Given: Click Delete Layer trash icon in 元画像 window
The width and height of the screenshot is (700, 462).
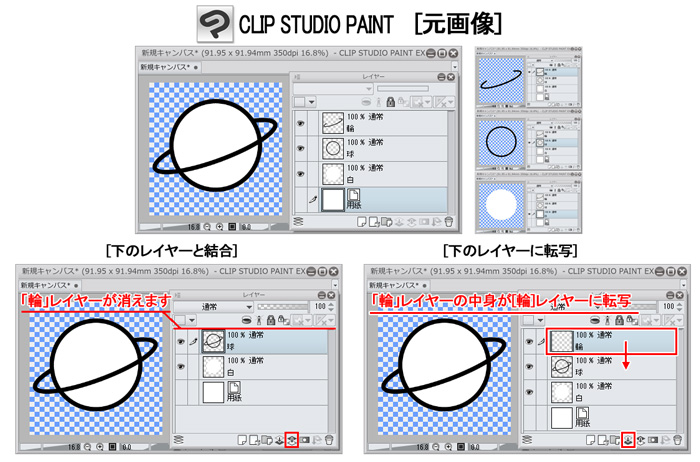Looking at the screenshot, I should coord(450,222).
